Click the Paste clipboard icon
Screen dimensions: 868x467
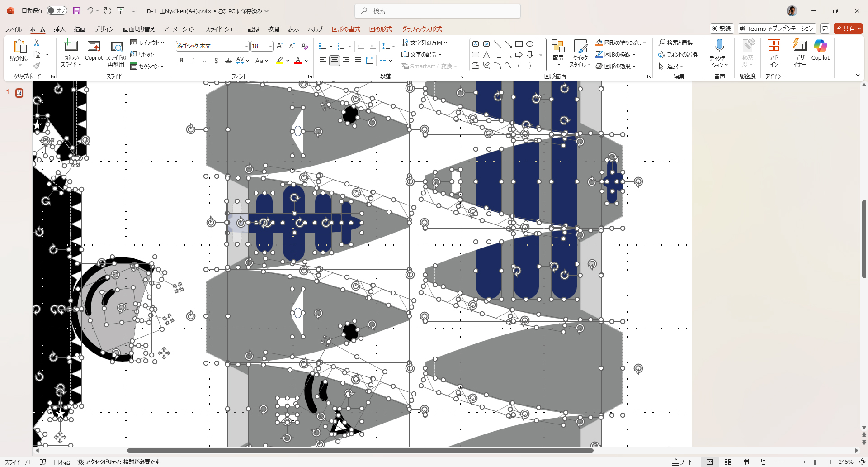pos(19,47)
